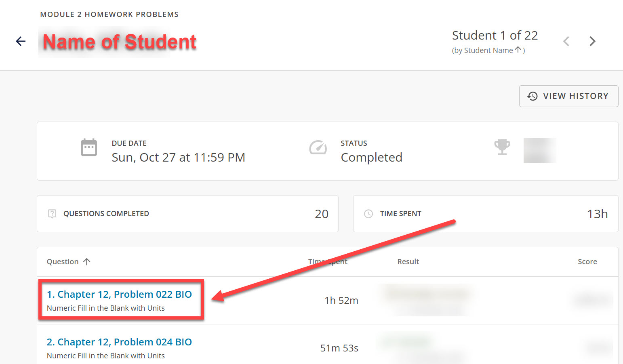Click the '51m 53s' time cell
623x364 pixels.
(339, 348)
